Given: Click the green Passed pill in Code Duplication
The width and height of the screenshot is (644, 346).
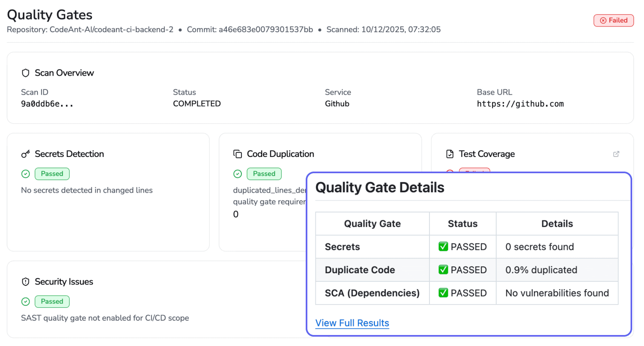Looking at the screenshot, I should point(264,173).
